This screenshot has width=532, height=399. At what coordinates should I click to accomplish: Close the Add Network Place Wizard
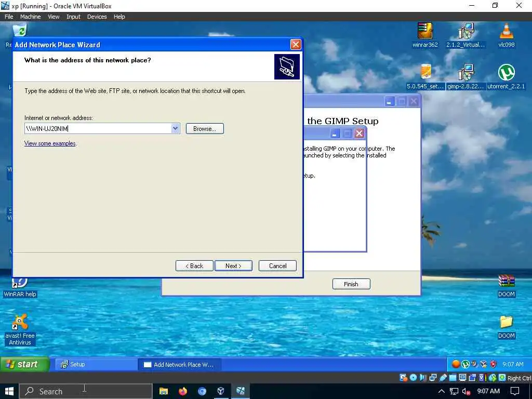tap(296, 45)
